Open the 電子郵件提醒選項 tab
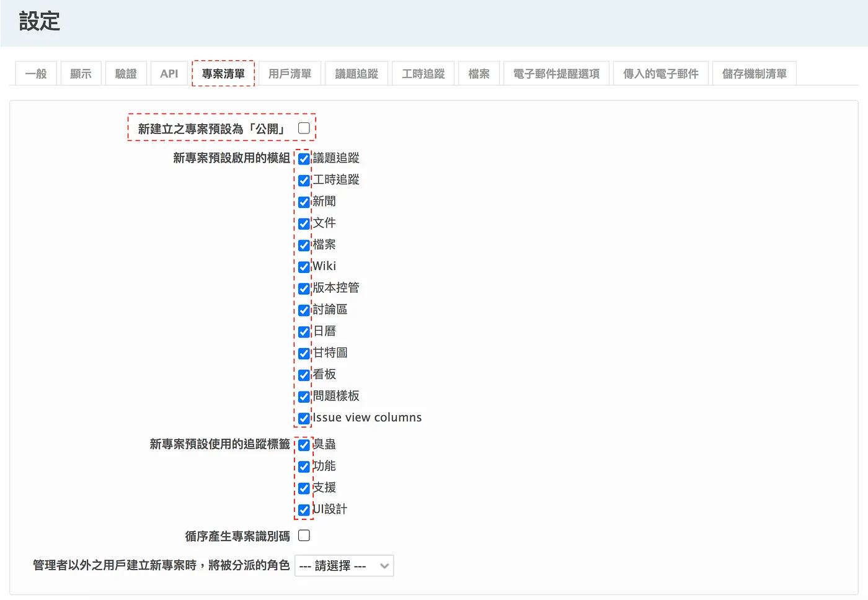868x600 pixels. click(557, 74)
